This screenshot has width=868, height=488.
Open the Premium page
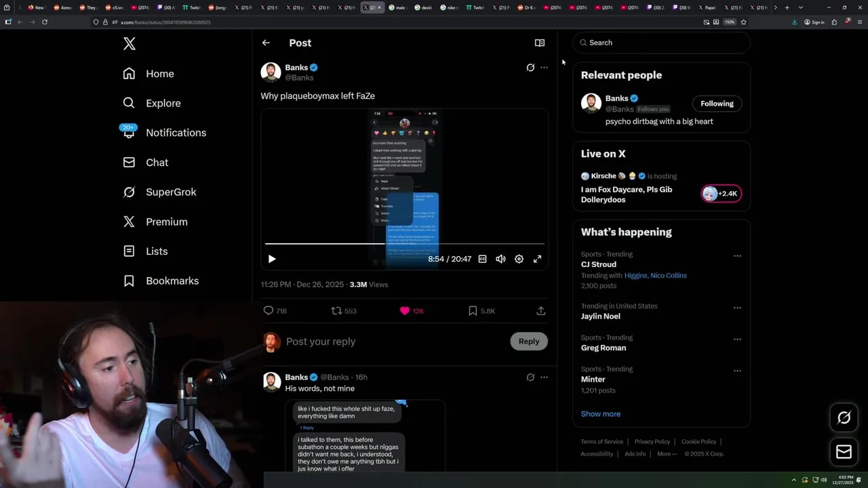click(155, 222)
